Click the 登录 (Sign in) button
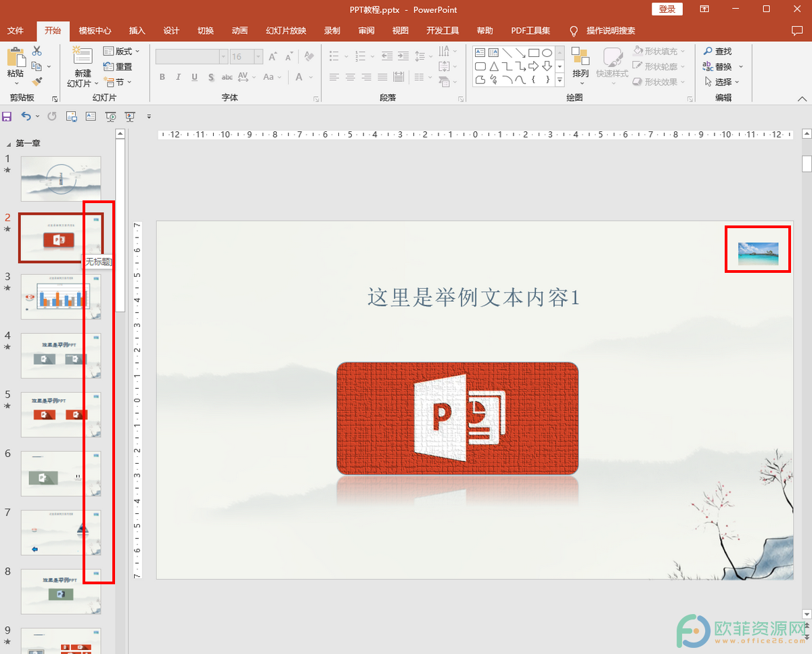This screenshot has width=812, height=654. (x=667, y=9)
